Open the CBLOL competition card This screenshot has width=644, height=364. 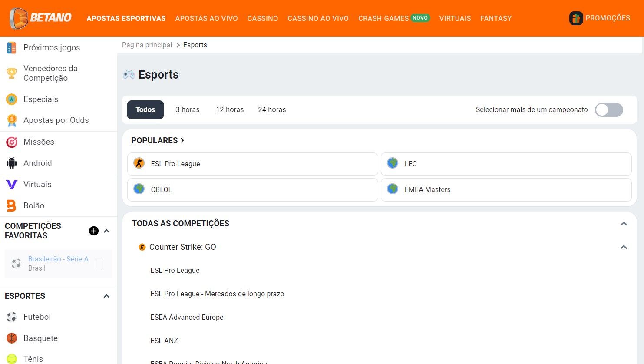click(x=253, y=189)
